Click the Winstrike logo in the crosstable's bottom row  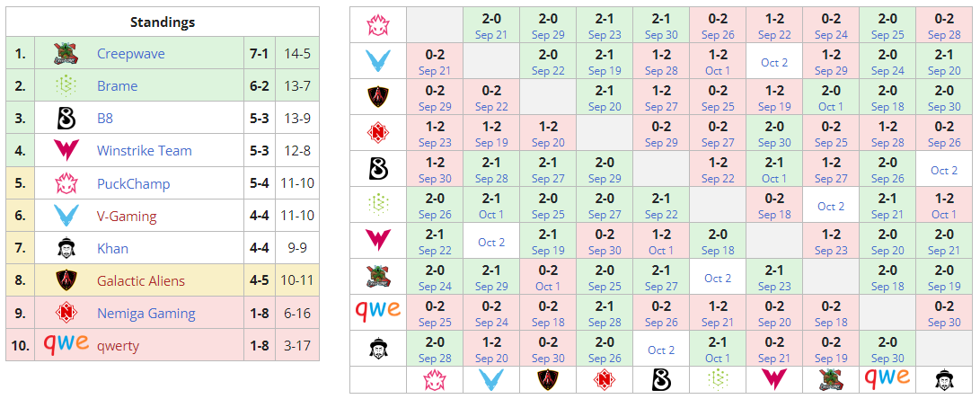774,379
